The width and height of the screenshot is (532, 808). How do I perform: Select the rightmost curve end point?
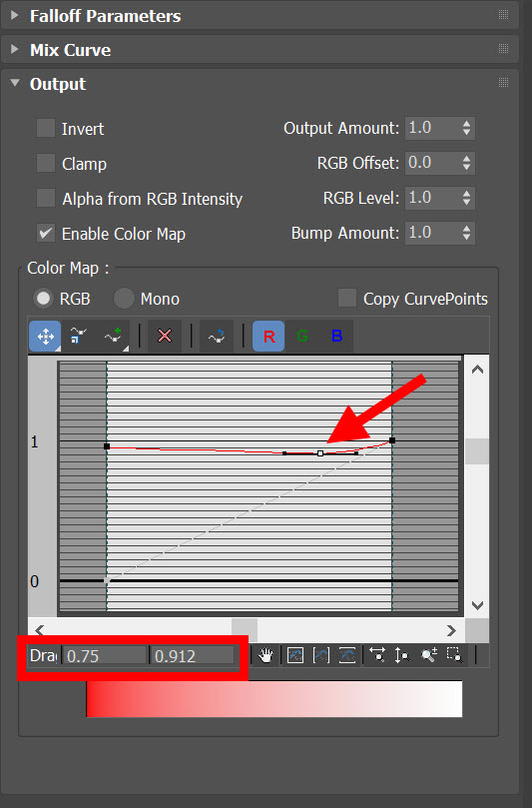click(x=392, y=440)
